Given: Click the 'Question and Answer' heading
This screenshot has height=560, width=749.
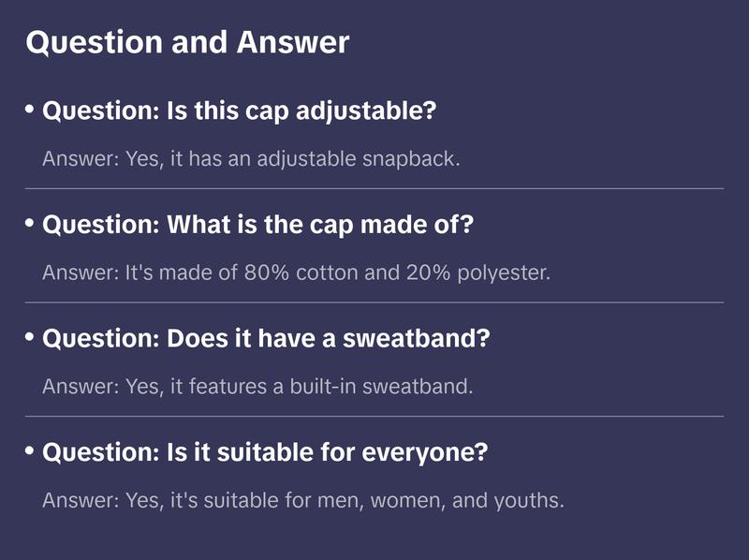Looking at the screenshot, I should click(187, 42).
